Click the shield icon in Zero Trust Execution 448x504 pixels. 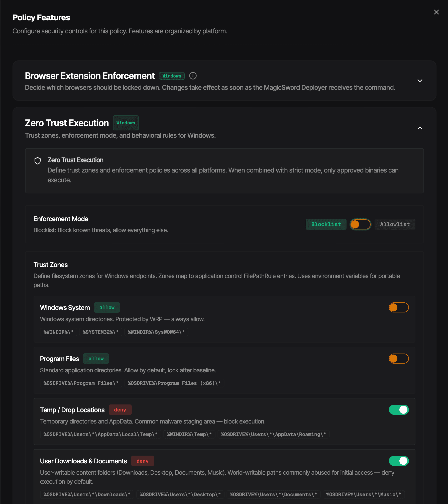click(38, 161)
